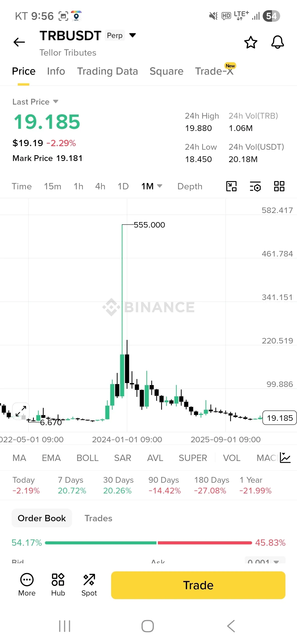The height and width of the screenshot is (644, 297).
Task: Toggle the VOL indicator
Action: (x=232, y=458)
